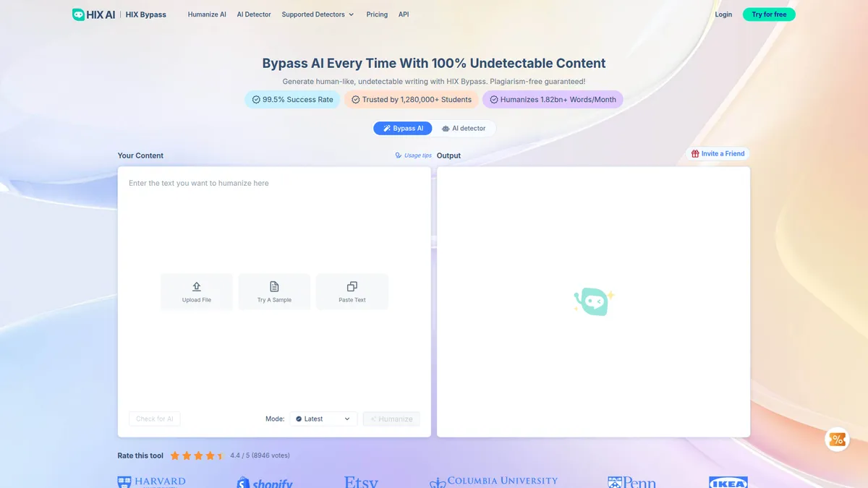Click the first rating star

(x=174, y=456)
